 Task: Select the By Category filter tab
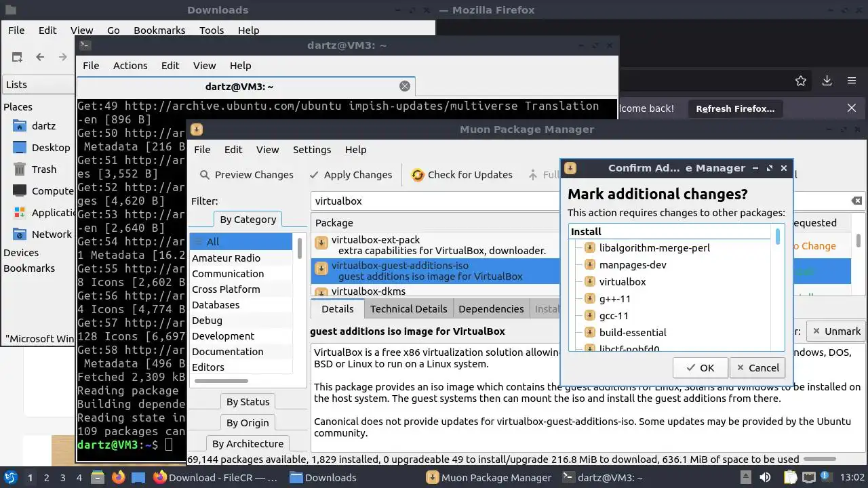248,220
